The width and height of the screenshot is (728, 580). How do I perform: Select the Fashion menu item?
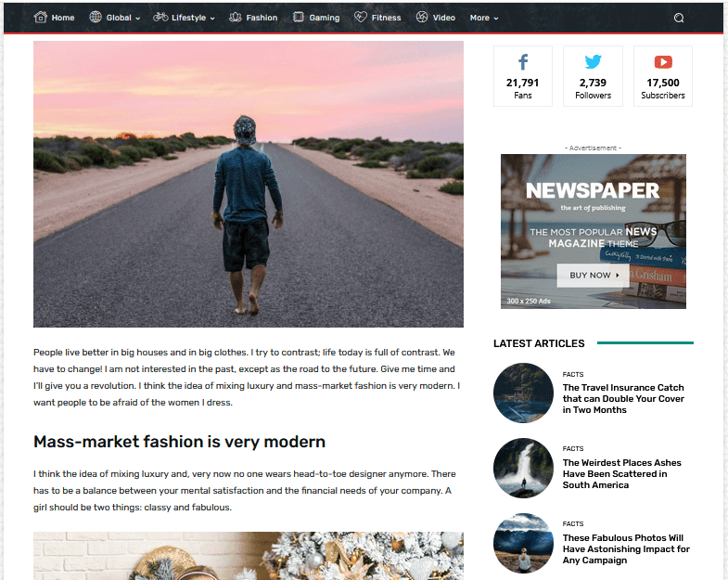[x=262, y=18]
